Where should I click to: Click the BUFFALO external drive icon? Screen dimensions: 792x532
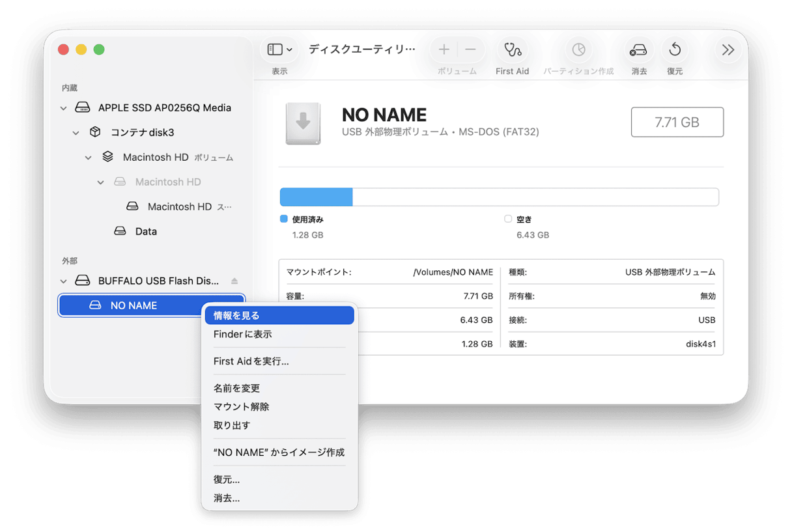tap(82, 281)
